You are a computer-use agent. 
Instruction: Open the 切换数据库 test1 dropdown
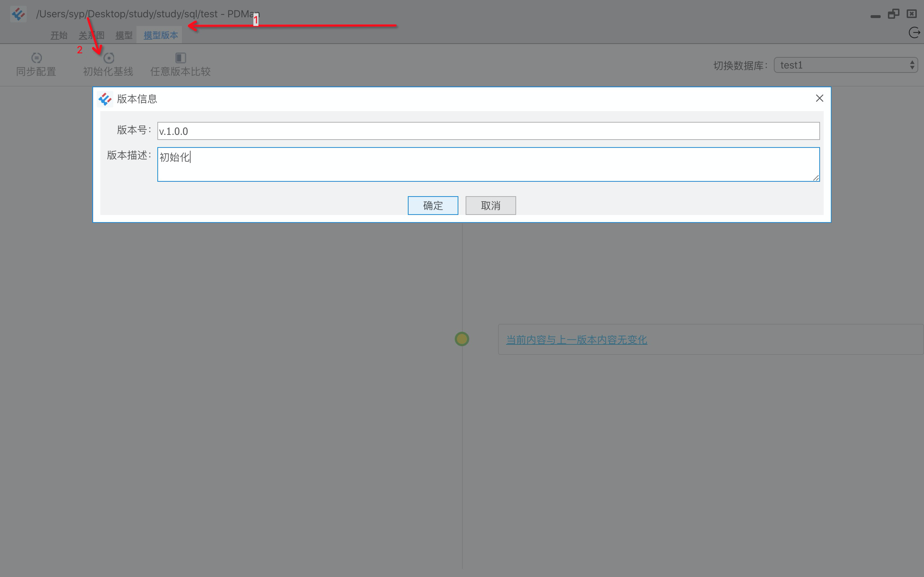(x=845, y=65)
